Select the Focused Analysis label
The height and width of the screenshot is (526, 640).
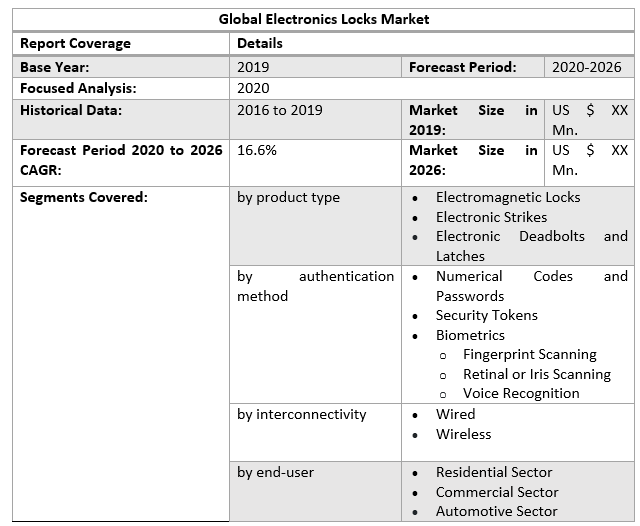pyautogui.click(x=78, y=88)
